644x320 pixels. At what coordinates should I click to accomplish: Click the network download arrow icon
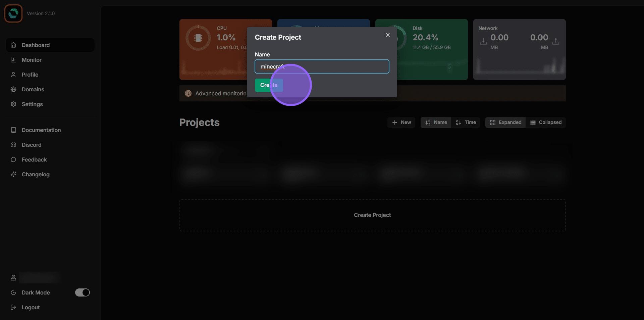click(x=483, y=41)
